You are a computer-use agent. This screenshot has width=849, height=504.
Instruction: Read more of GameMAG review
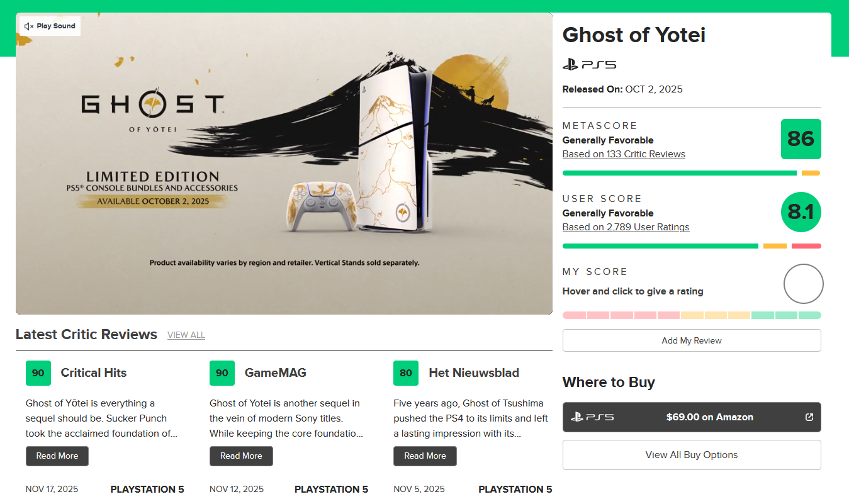[241, 456]
